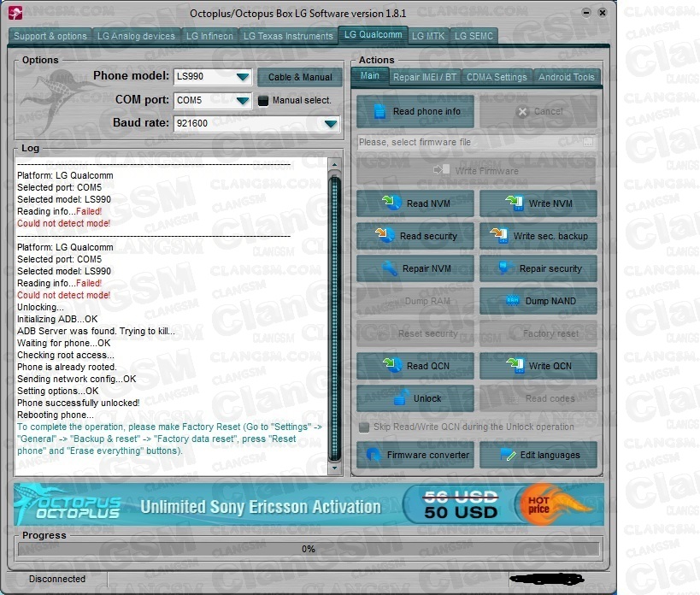Open the Repair IMEI / BT tab
This screenshot has width=700, height=595.
(425, 77)
